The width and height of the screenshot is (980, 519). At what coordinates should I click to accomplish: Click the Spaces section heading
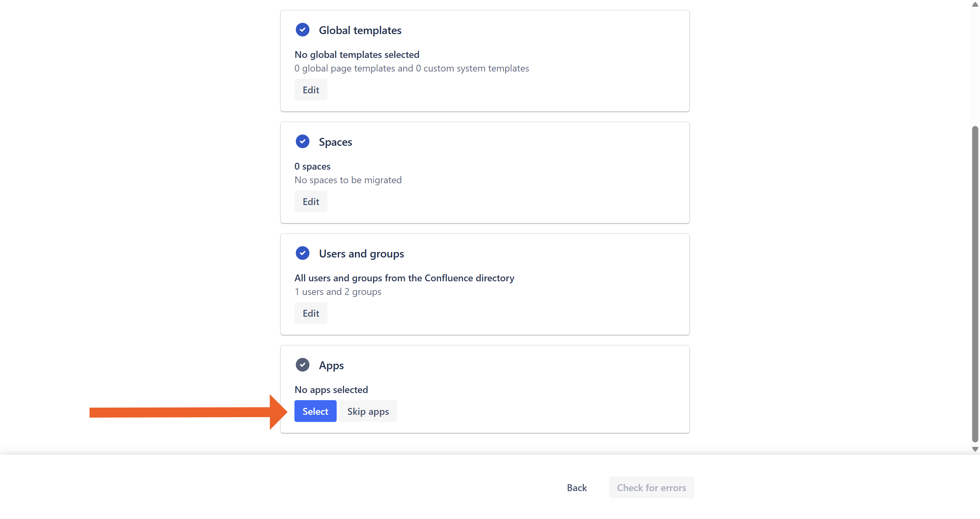[335, 142]
